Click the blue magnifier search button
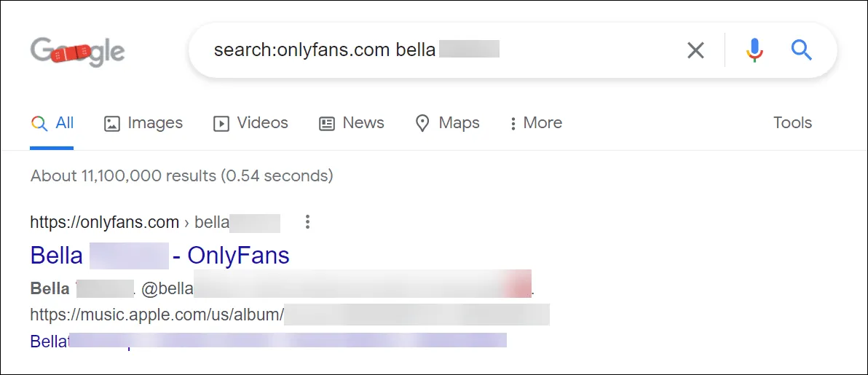Screen dimensions: 868x375 [x=802, y=50]
